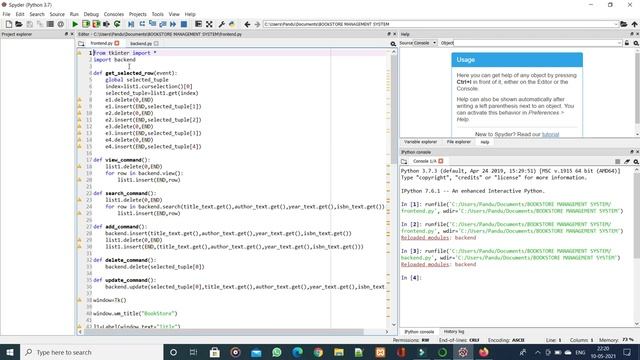Create a new file from the toolbar

pos(9,24)
